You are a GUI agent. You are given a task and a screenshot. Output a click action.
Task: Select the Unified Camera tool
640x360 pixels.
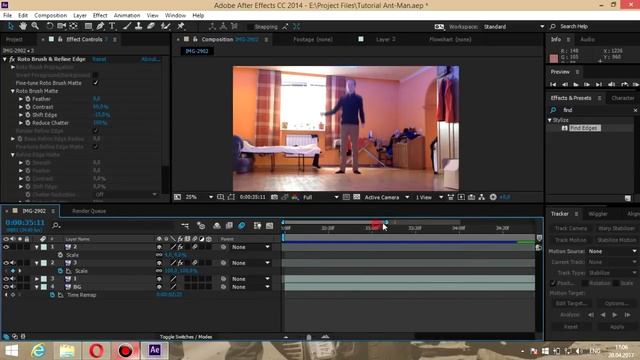tap(62, 27)
